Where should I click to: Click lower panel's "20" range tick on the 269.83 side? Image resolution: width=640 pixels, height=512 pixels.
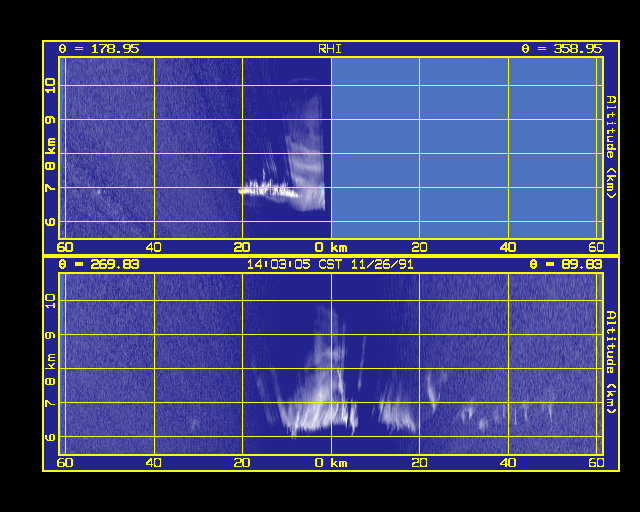pos(242,463)
